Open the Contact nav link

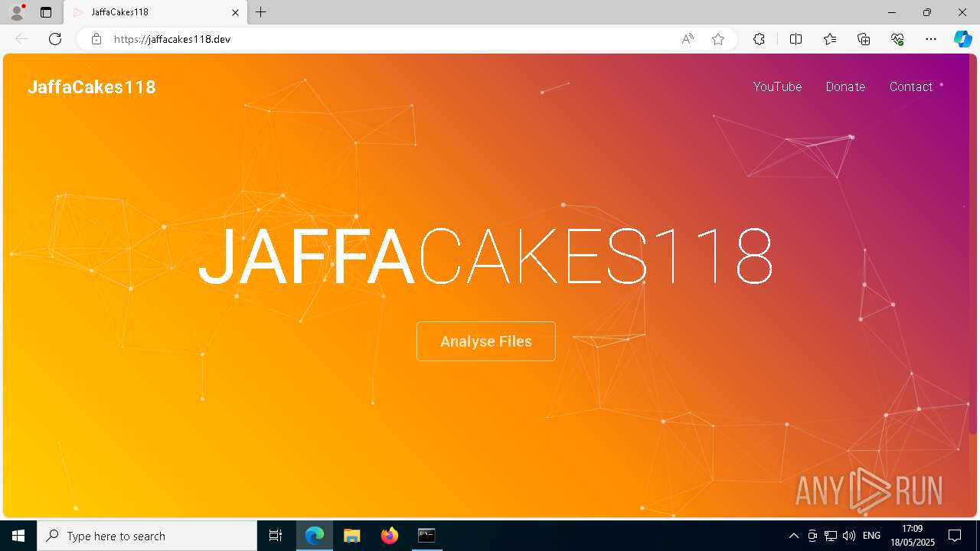911,86
